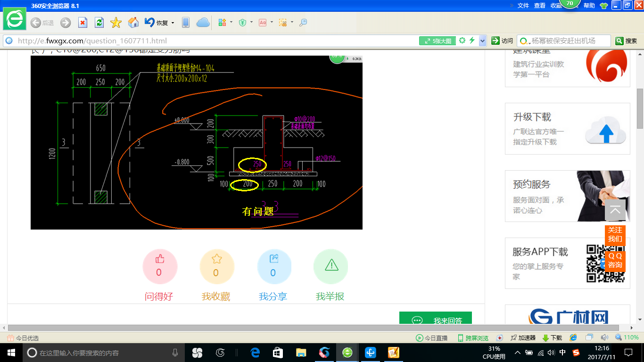Screen dimensions: 644x362
Task: Refresh the page with green arrows icon
Action: 99,23
